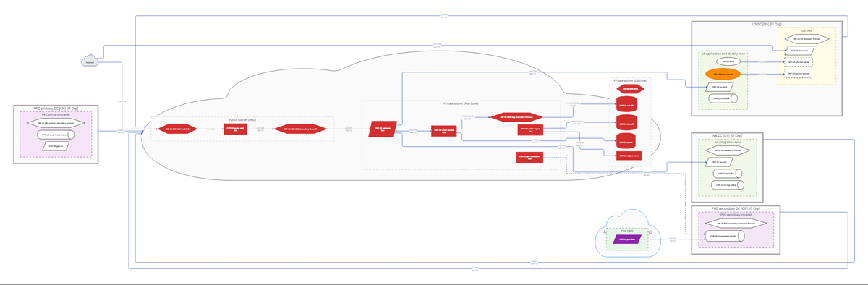Click the PRC primary boundary firewall hexagon
Viewport: 868px width, 285px height.
(x=56, y=123)
